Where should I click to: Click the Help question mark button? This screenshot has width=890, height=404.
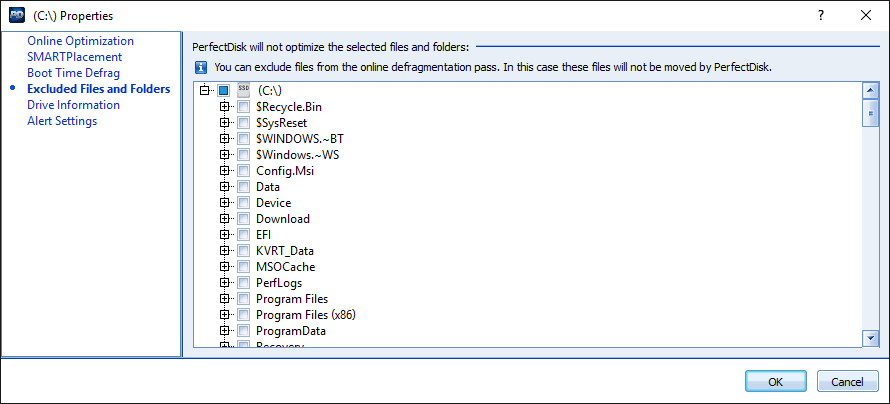coord(820,16)
